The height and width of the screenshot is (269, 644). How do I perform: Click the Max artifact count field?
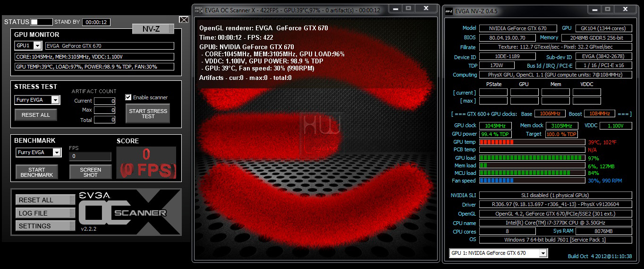(x=105, y=110)
